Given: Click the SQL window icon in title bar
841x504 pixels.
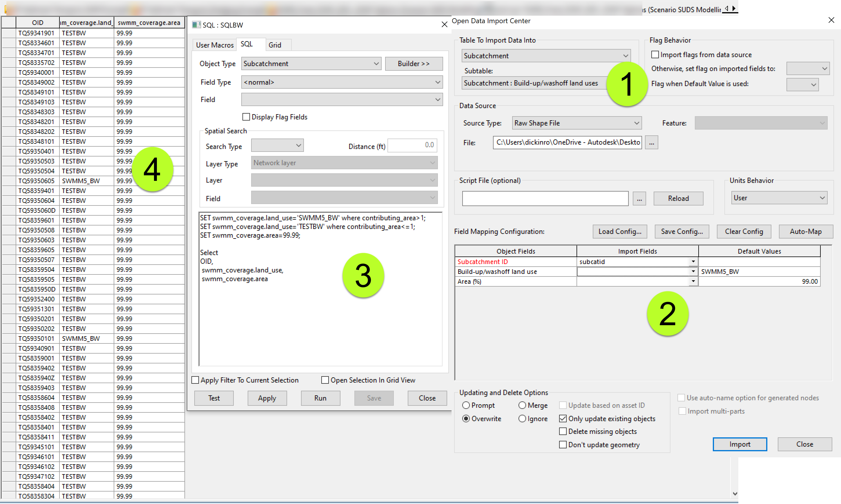Looking at the screenshot, I should (196, 25).
